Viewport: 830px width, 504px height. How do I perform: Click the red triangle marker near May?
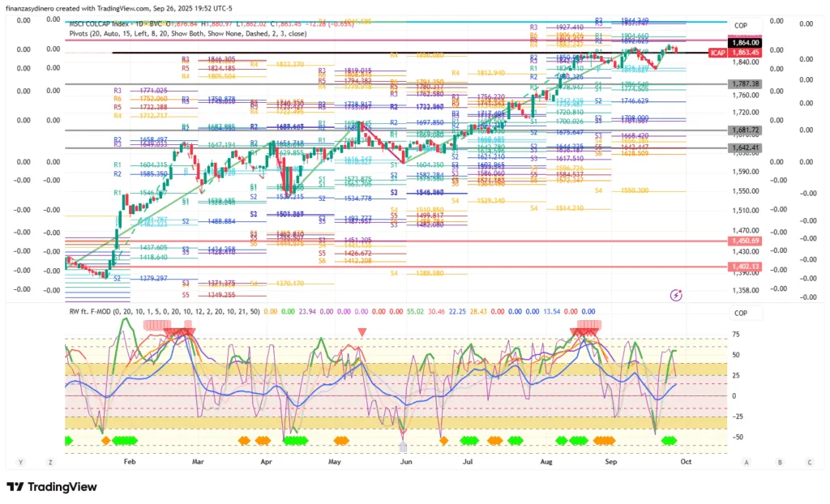362,331
